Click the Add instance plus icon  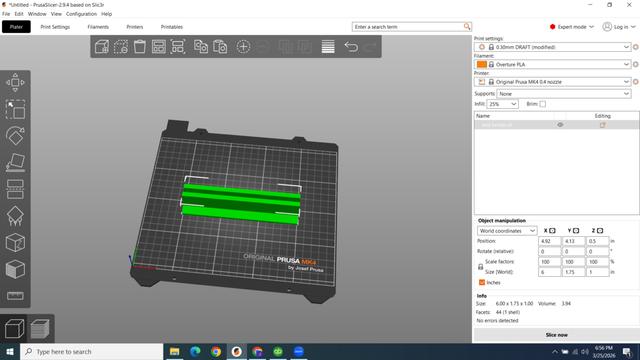(243, 47)
